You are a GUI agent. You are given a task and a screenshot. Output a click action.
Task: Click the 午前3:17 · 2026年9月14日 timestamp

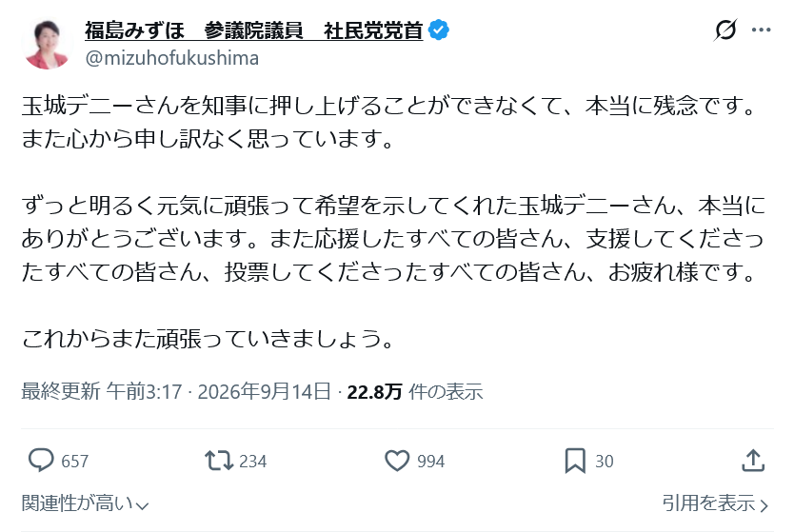tap(219, 391)
